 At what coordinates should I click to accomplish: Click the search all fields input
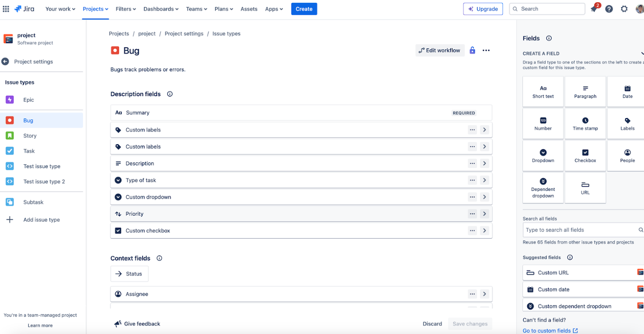click(x=579, y=230)
